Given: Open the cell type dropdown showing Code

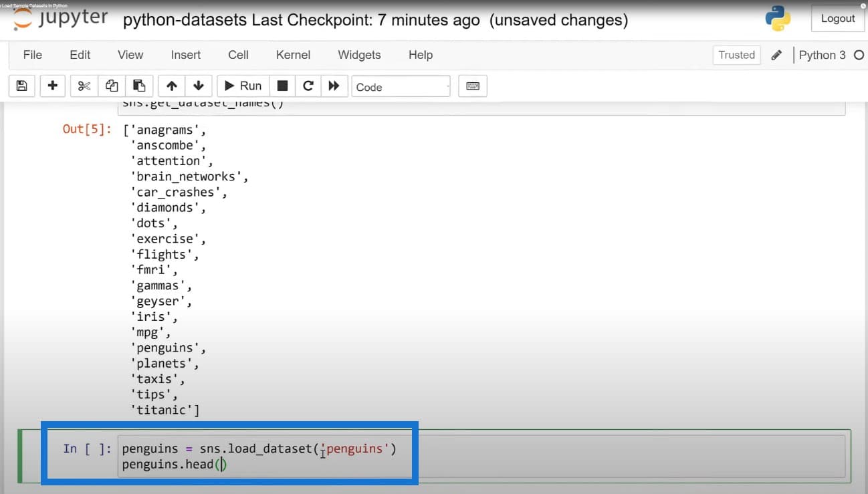Looking at the screenshot, I should [x=401, y=86].
